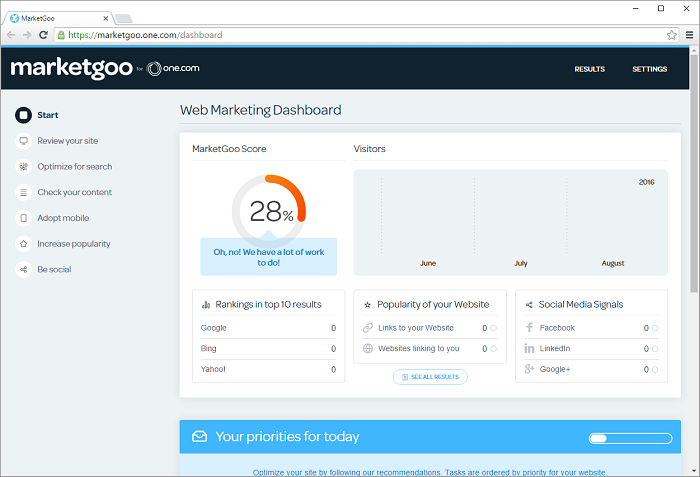Click the circle indicator next to Google+ count
The image size is (700, 477).
[655, 369]
